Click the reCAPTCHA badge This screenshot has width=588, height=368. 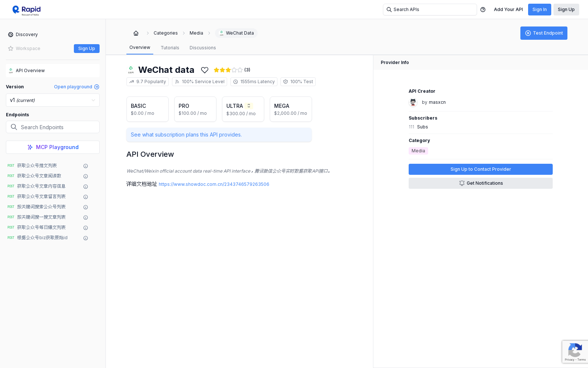tap(575, 352)
